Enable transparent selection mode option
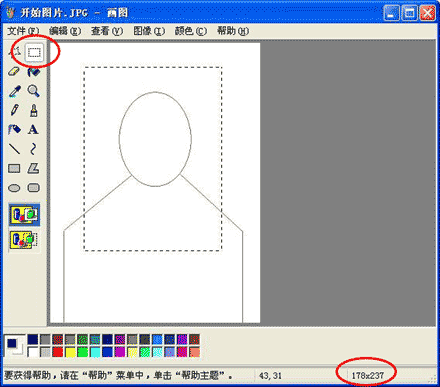The image size is (440, 387). 24,240
